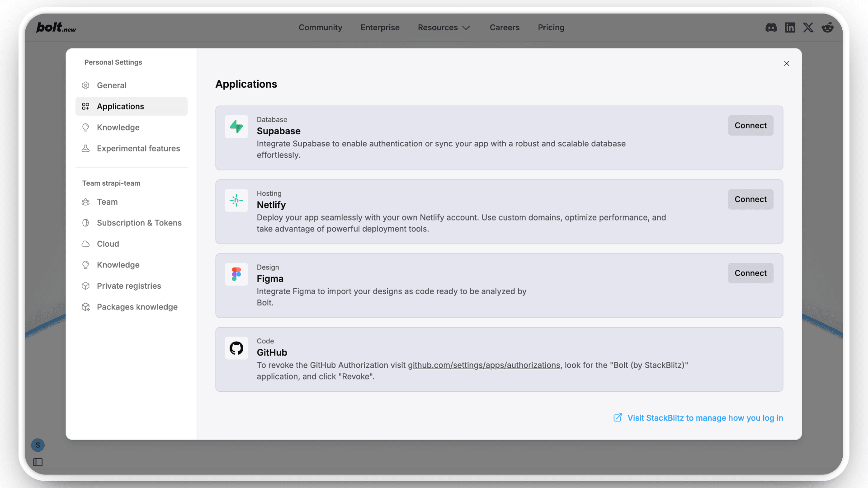This screenshot has width=868, height=488.
Task: Open Experimental features settings
Action: click(131, 149)
